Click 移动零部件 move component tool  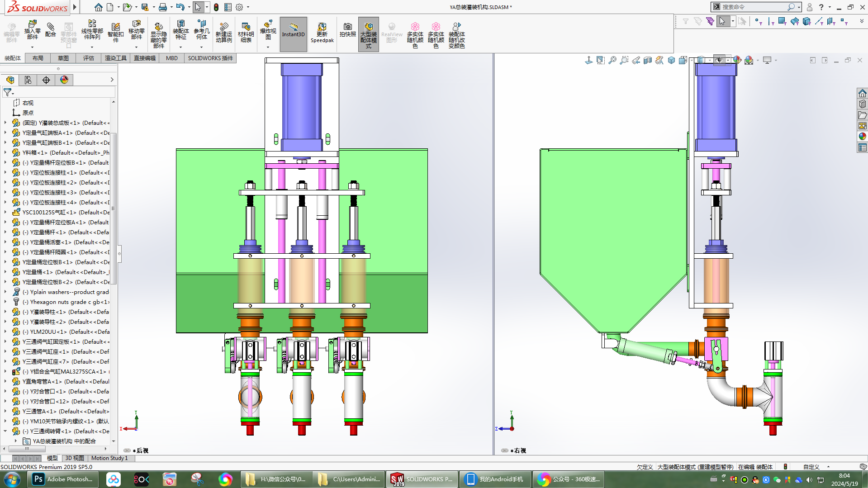[x=136, y=31]
